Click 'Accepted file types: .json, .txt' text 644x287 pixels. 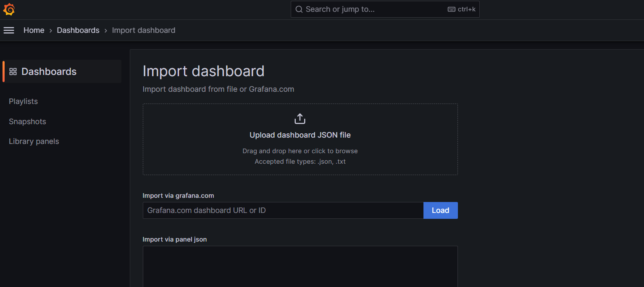click(x=300, y=162)
